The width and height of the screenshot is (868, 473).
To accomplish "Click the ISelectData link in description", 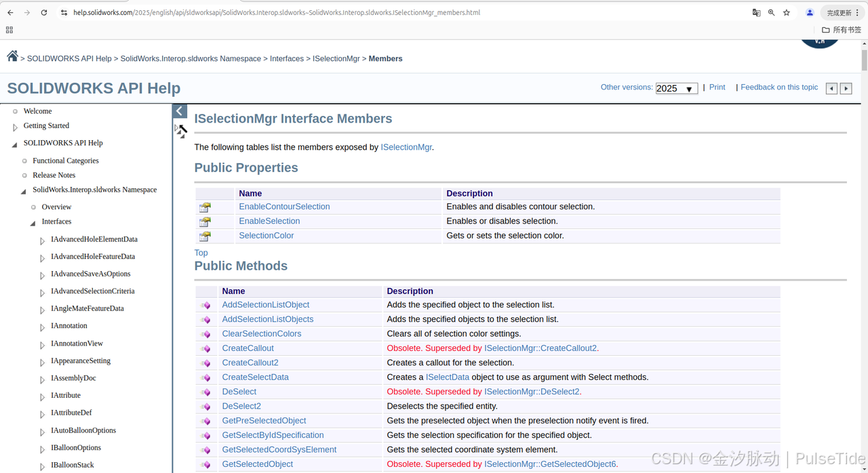I will [448, 377].
